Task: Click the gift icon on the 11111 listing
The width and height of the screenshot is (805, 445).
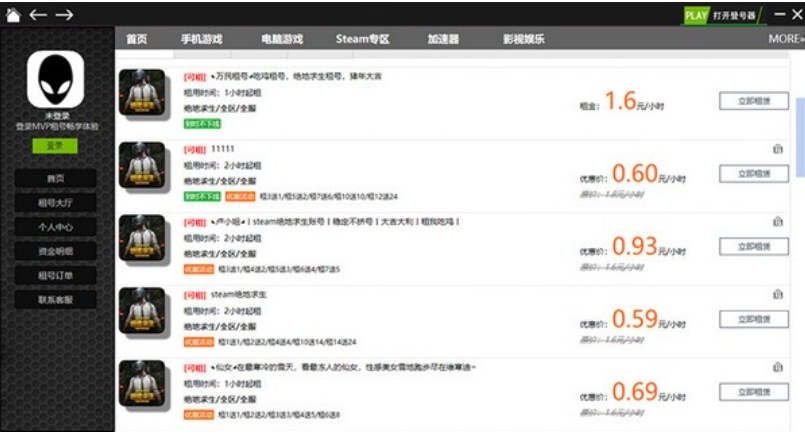Action: click(778, 149)
